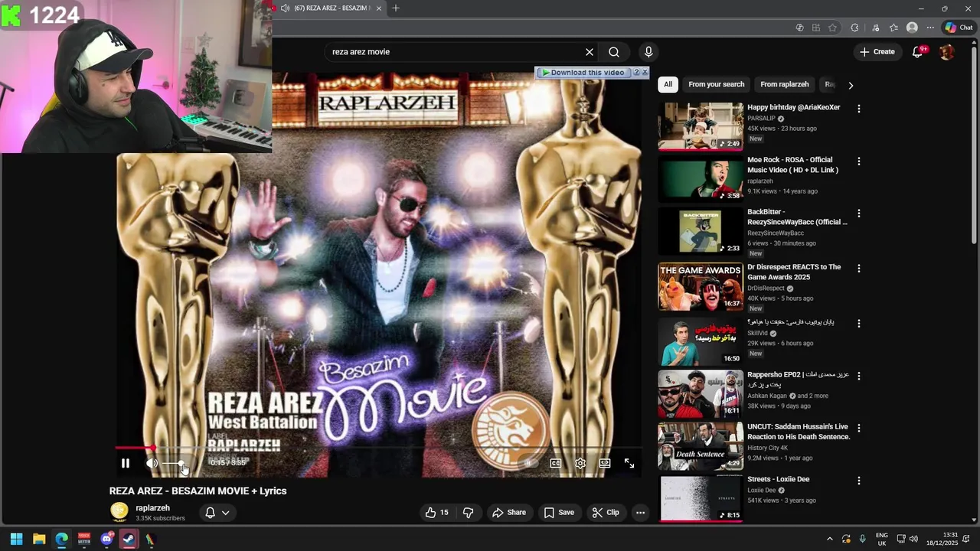Screen dimensions: 980x551
Task: Select the 'From your search' chip
Action: pyautogui.click(x=717, y=84)
